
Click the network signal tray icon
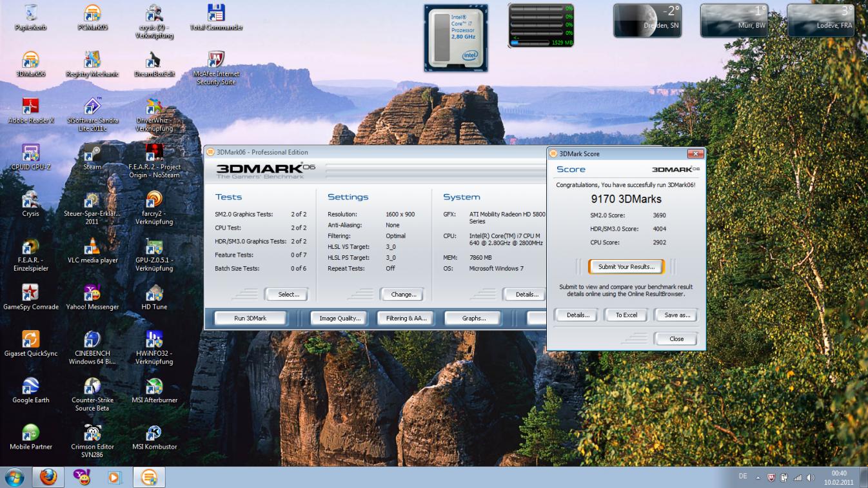coord(797,478)
